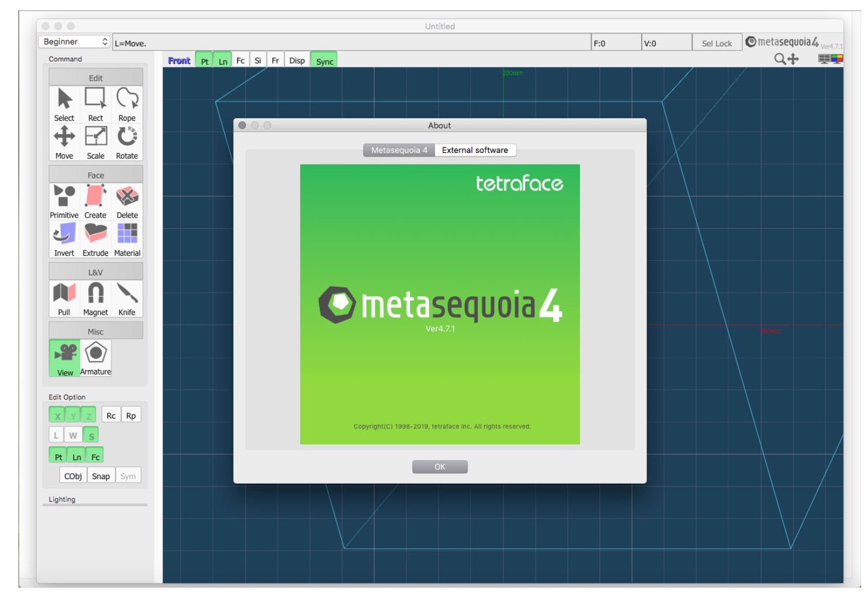Pick the Rope lasso tool
Image resolution: width=868 pixels, height=598 pixels.
[x=127, y=104]
